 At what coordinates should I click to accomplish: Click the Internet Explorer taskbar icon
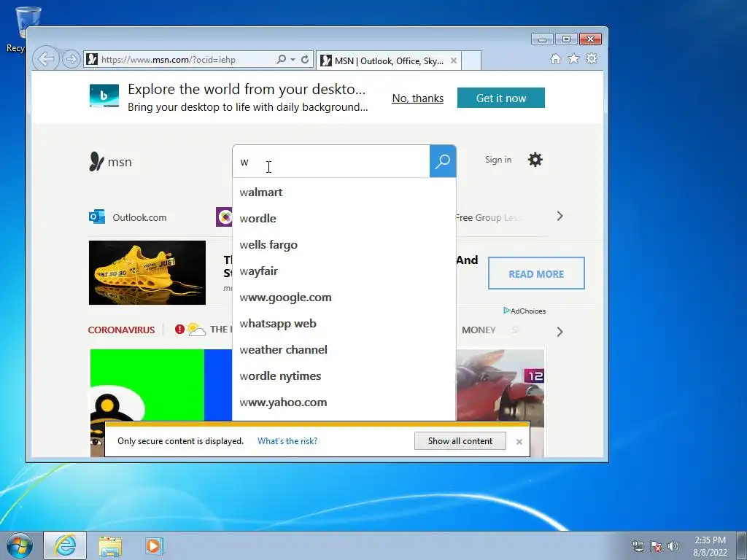65,545
